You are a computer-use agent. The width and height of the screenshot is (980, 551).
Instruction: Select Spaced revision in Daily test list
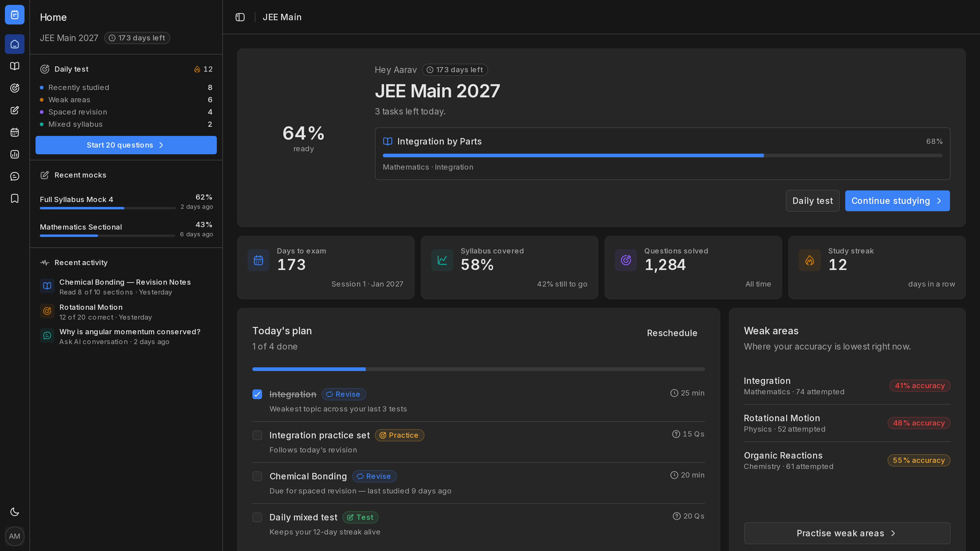click(126, 112)
